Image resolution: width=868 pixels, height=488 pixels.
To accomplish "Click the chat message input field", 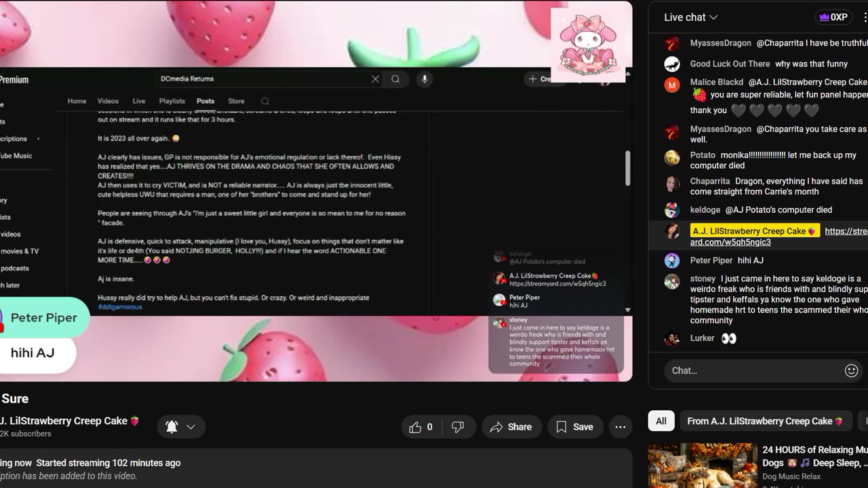I will point(753,371).
